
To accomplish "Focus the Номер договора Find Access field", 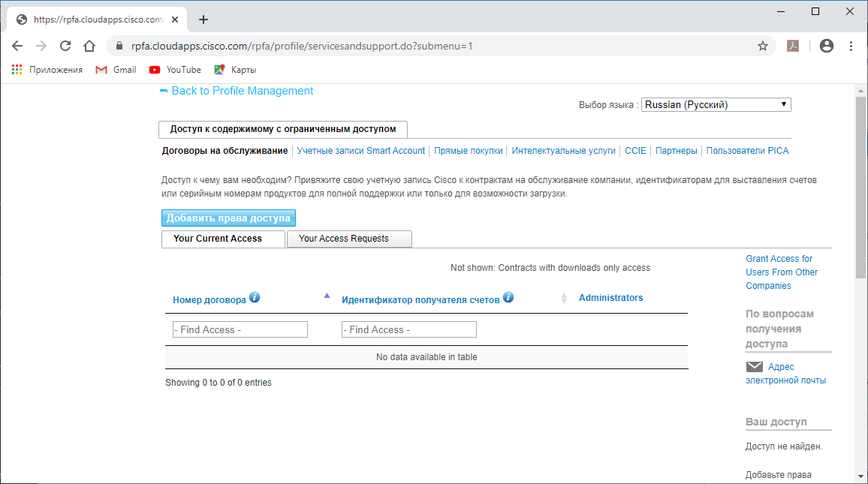I will click(x=240, y=329).
